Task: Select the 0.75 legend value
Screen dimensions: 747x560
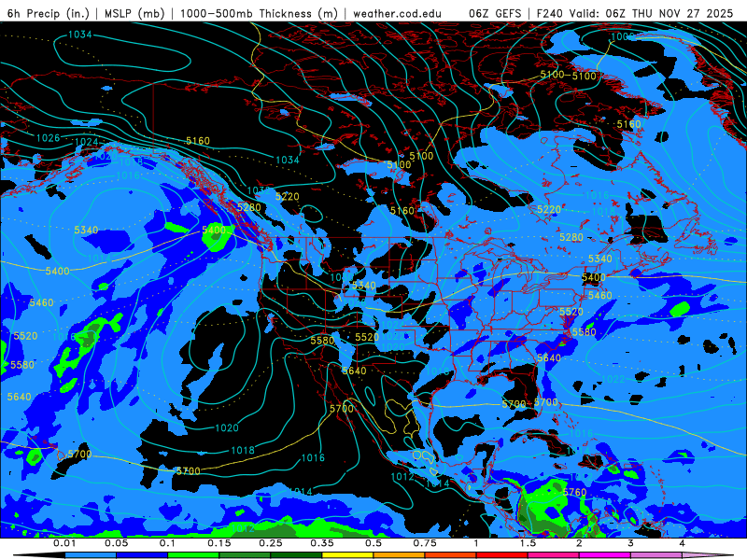Action: (x=425, y=543)
